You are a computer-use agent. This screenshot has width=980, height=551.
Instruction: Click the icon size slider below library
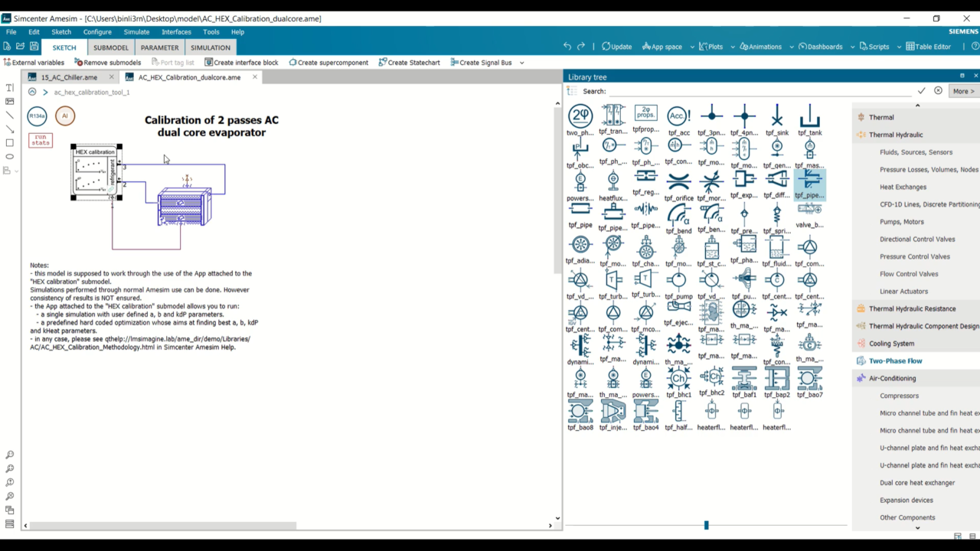706,525
